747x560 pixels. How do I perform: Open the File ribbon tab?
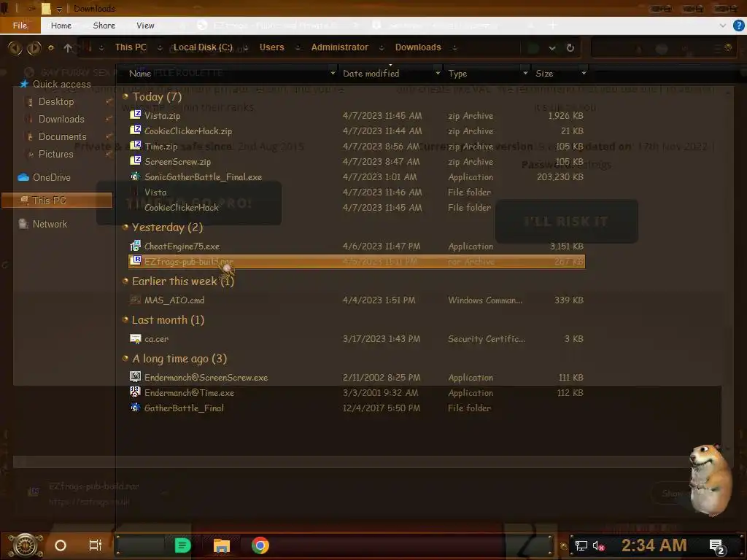coord(20,26)
